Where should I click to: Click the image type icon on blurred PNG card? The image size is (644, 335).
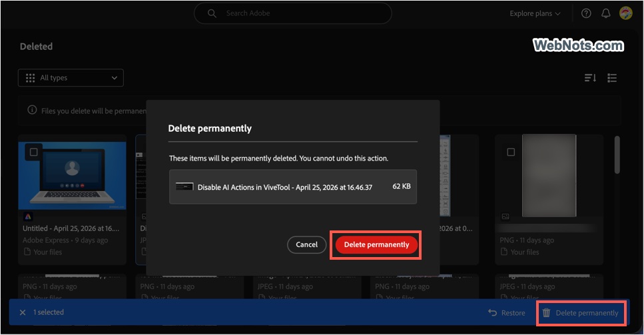505,216
